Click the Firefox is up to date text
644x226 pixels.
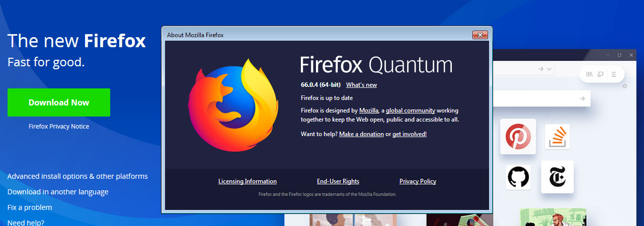coord(327,98)
